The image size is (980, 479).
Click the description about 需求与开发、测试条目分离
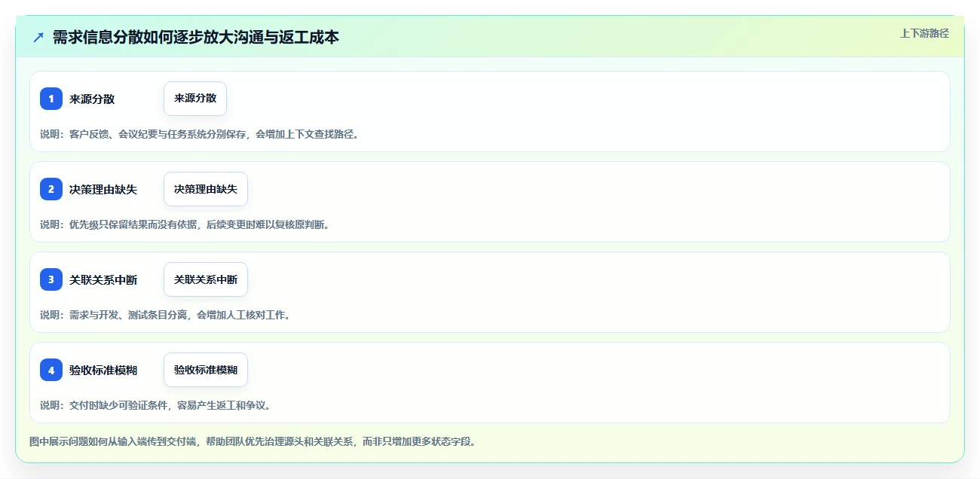pyautogui.click(x=167, y=315)
